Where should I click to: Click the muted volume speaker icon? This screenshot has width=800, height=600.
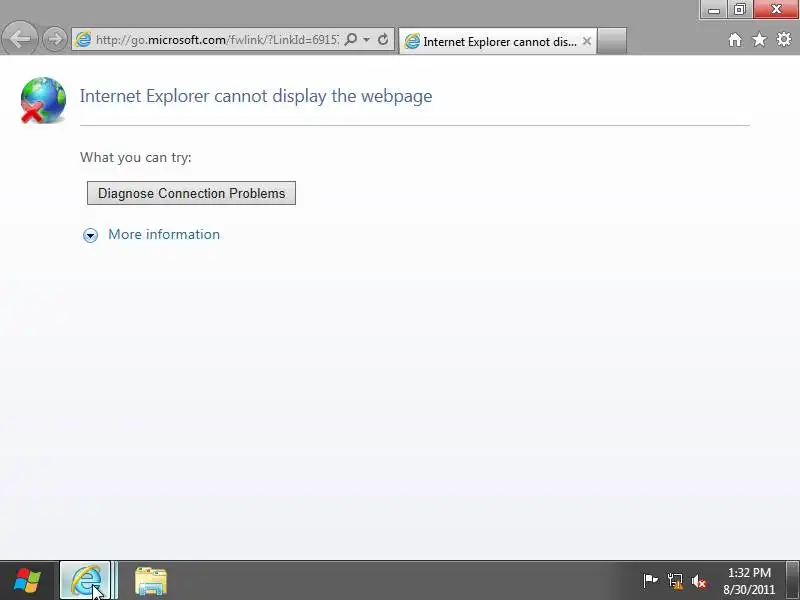coord(699,581)
